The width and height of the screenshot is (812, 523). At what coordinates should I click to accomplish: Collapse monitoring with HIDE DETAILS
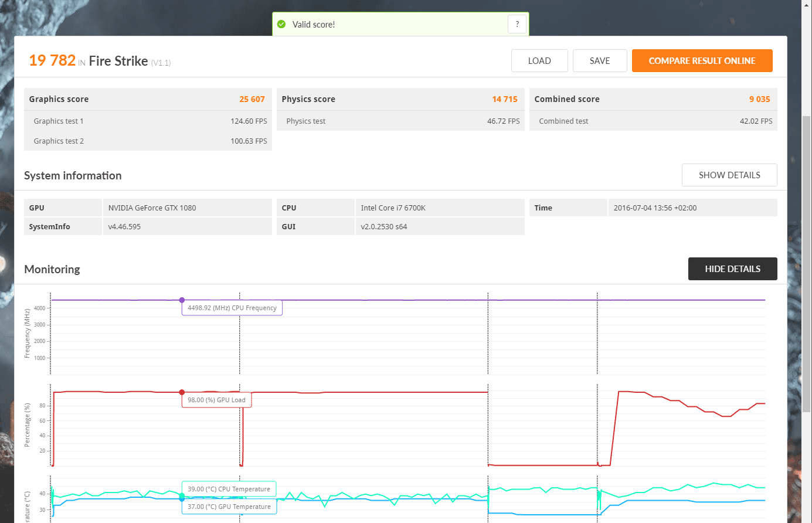click(732, 269)
